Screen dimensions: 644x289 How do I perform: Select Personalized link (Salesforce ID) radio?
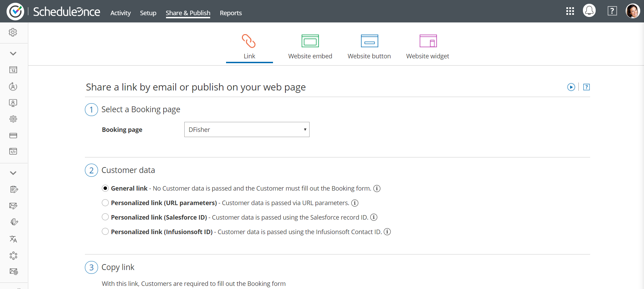point(105,217)
